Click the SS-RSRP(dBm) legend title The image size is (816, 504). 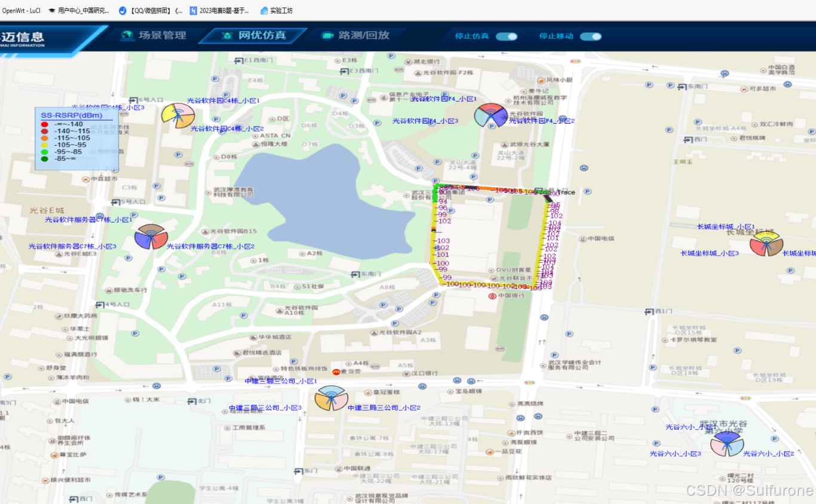tap(72, 115)
